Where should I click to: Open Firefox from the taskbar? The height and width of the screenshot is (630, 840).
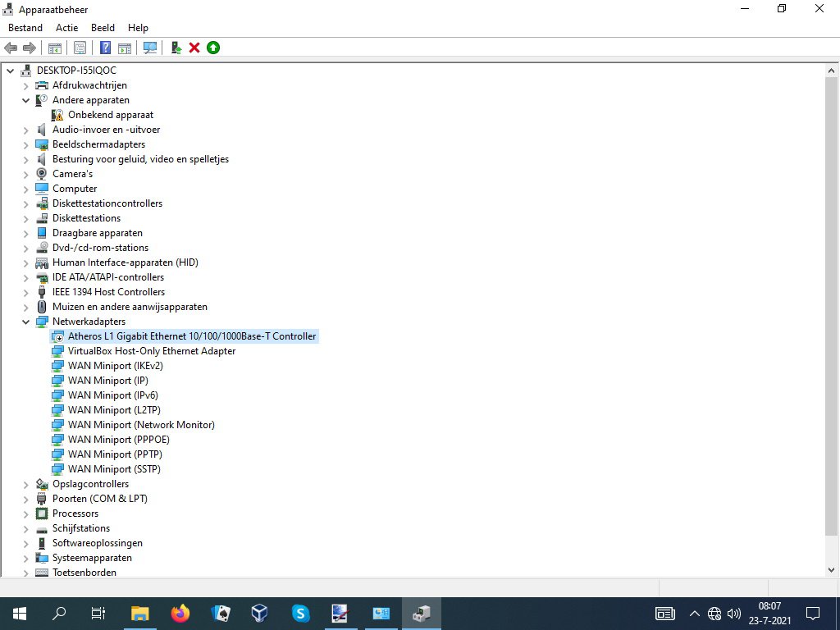pos(180,614)
